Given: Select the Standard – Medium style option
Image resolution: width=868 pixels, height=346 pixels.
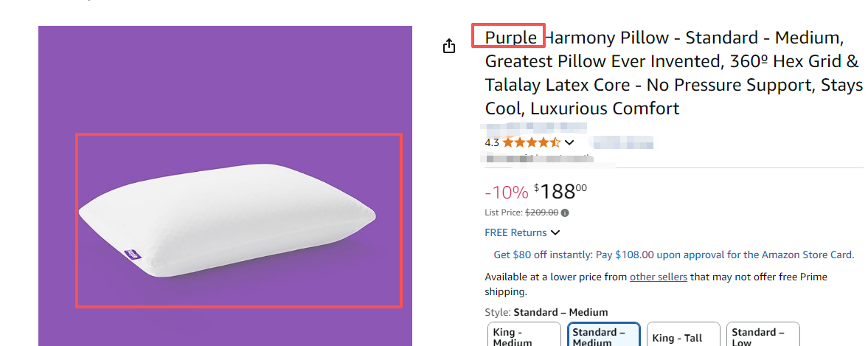Looking at the screenshot, I should (604, 336).
